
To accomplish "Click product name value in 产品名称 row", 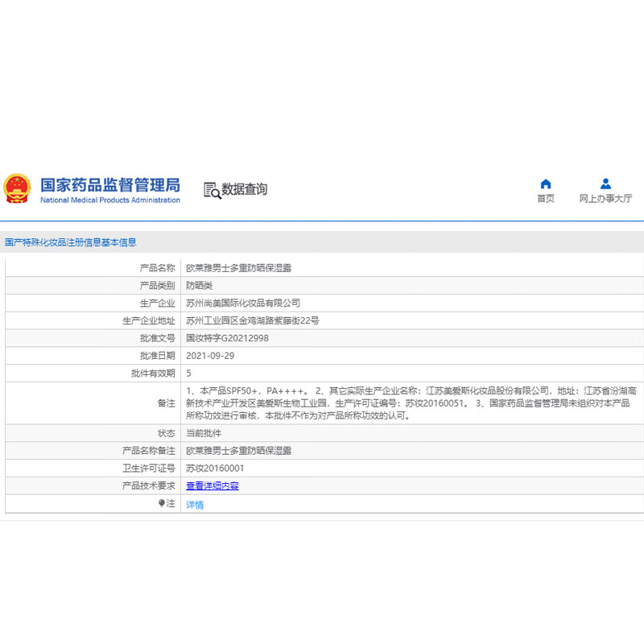I will tap(238, 268).
